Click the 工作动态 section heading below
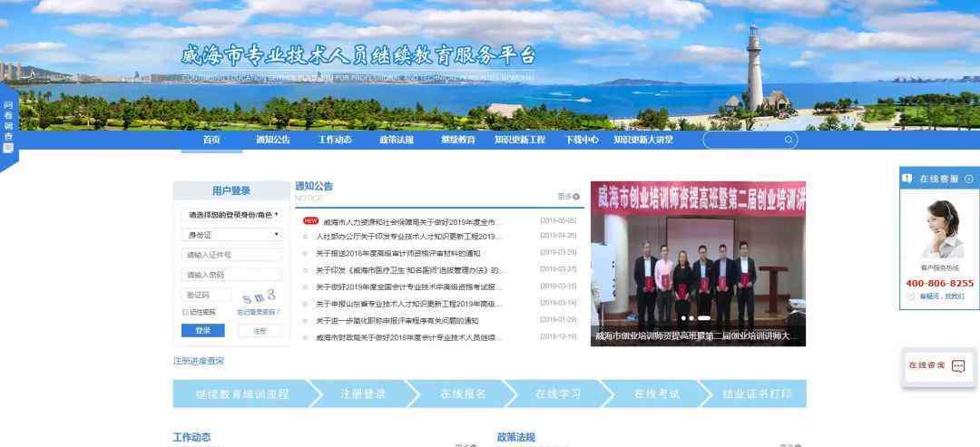This screenshot has width=980, height=447. (191, 437)
